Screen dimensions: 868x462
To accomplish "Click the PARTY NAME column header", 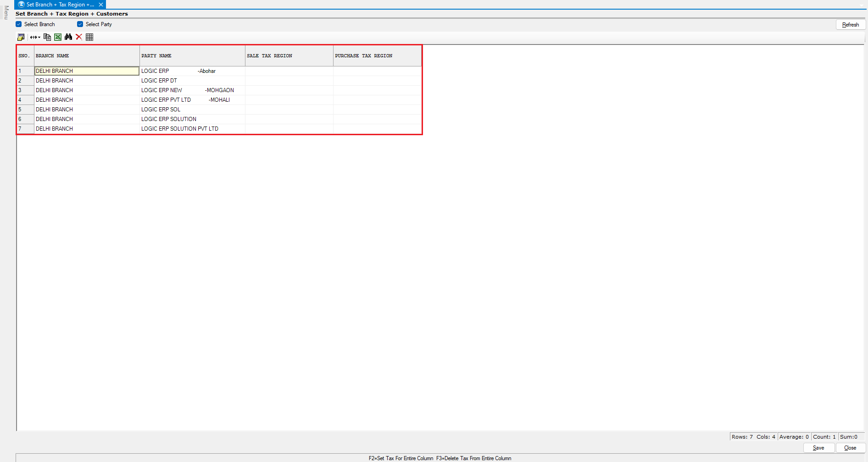I will point(192,56).
